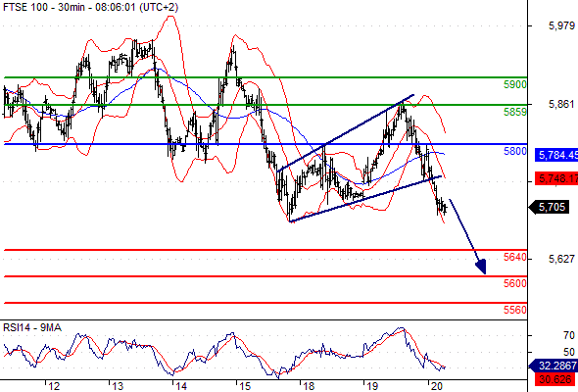Click the 5800 pivot level label
The height and width of the screenshot is (392, 578).
[x=515, y=151]
